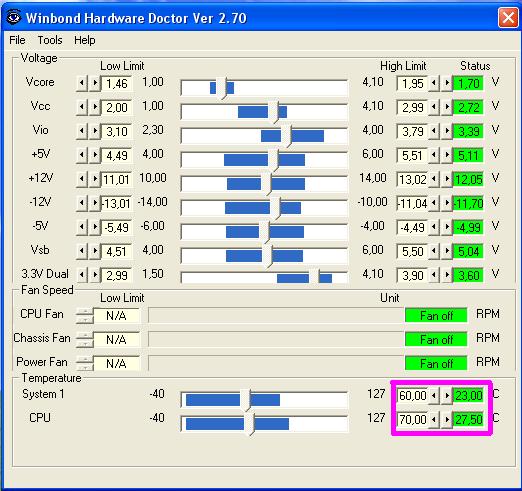
Task: Increase Vcore low limit with right arrow
Action: pos(95,83)
